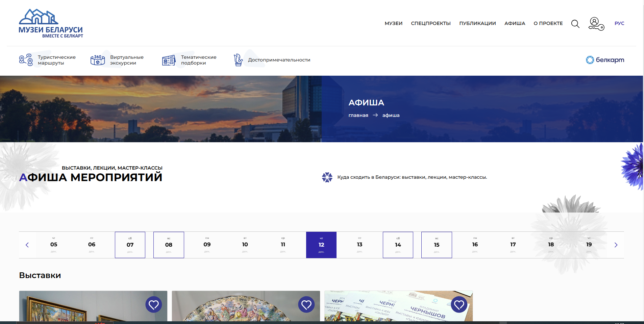The height and width of the screenshot is (324, 644).
Task: Click the 360 virtual tours icon
Action: coord(98,60)
